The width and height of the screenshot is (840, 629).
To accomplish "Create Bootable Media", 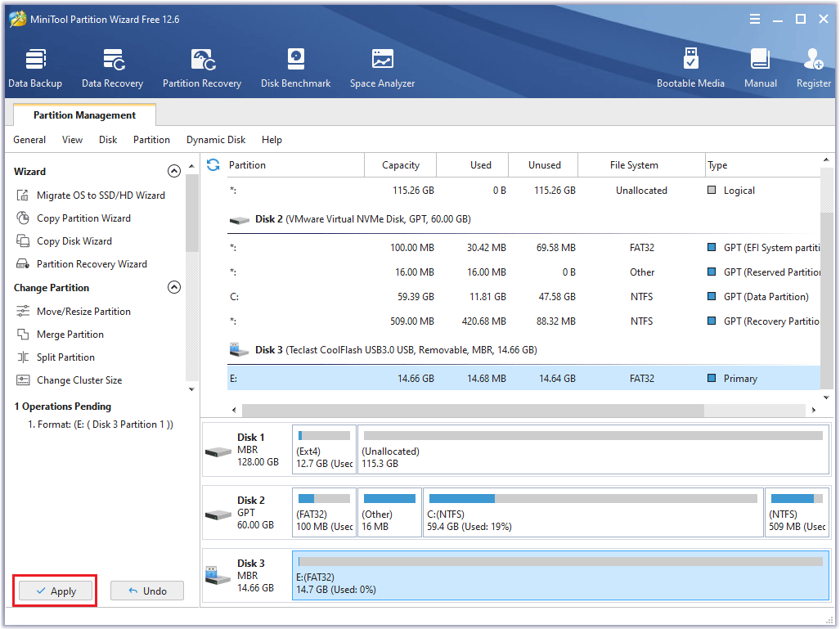I will click(x=690, y=69).
